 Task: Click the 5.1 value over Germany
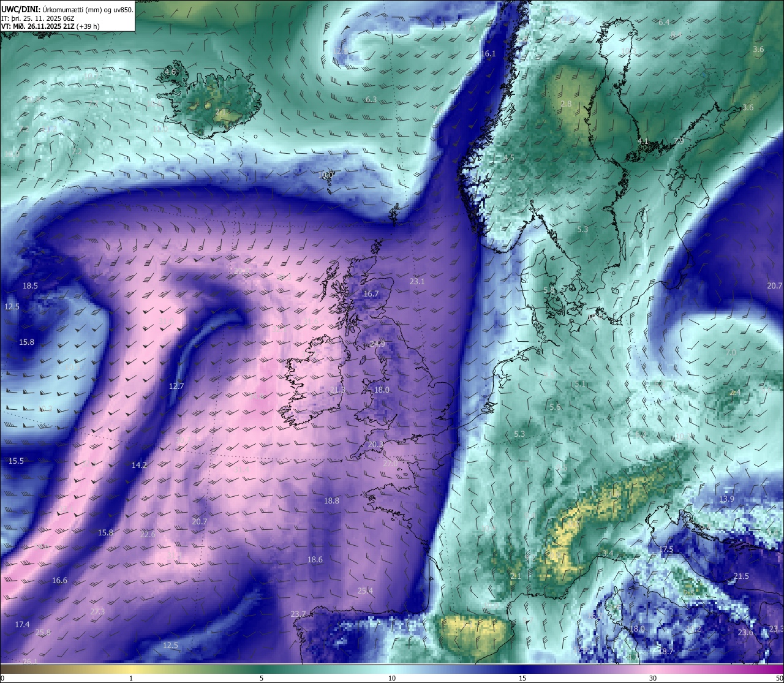pyautogui.click(x=581, y=383)
